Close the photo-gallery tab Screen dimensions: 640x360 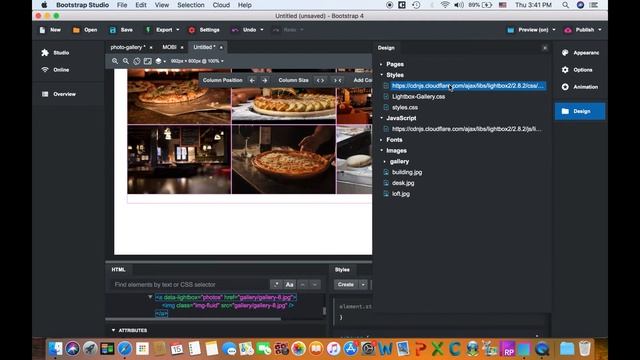[151, 47]
